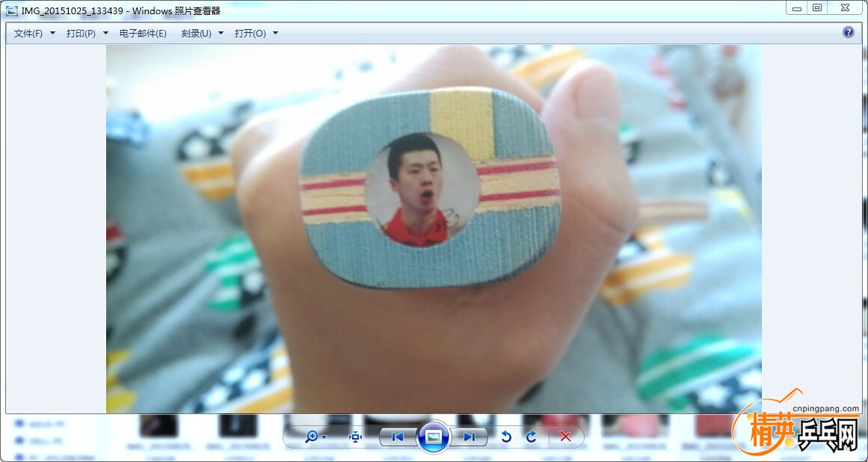The image size is (868, 462).
Task: Click the fit-to-window actual size icon
Action: point(355,437)
